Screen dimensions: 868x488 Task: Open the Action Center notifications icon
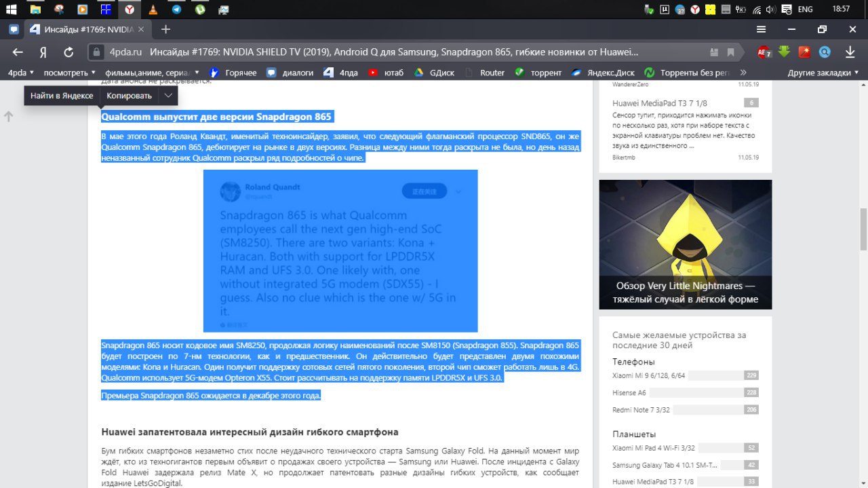point(787,10)
